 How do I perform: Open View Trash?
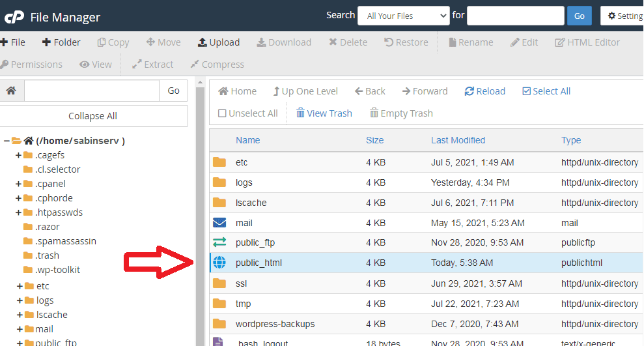tap(324, 113)
